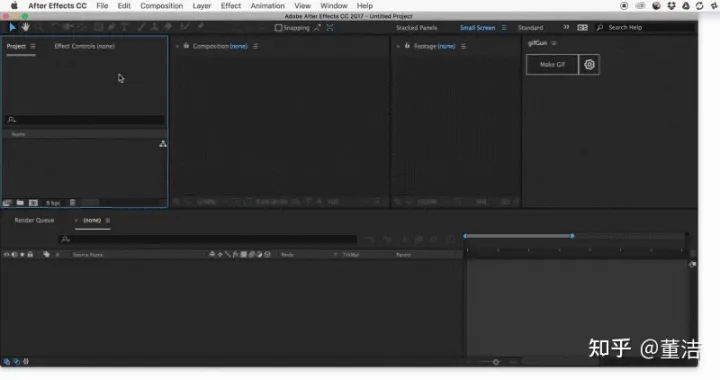Delete selected project items with trash icon
This screenshot has height=380, width=720.
[x=72, y=202]
